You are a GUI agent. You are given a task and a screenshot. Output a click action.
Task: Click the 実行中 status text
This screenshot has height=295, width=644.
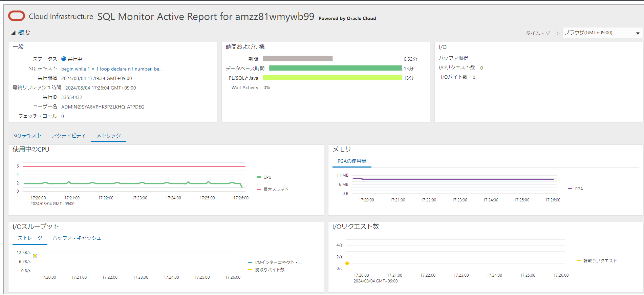[x=74, y=59]
